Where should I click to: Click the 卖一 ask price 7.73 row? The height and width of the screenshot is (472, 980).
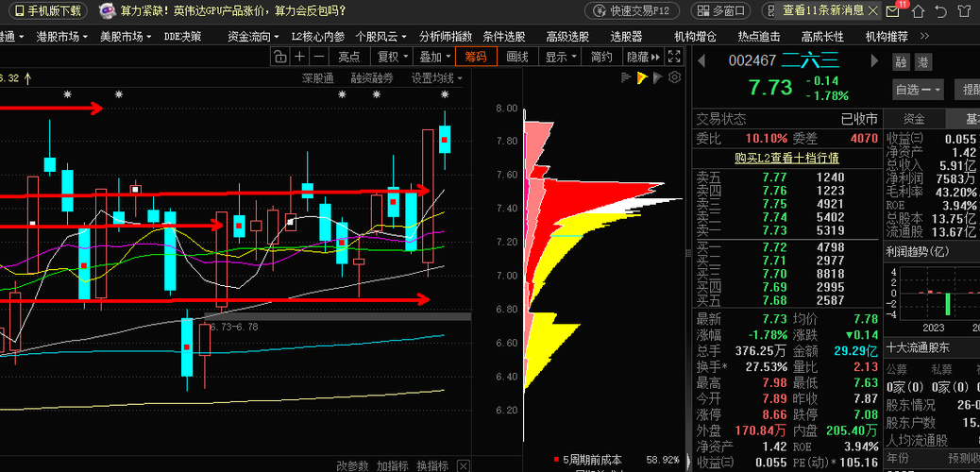786,230
